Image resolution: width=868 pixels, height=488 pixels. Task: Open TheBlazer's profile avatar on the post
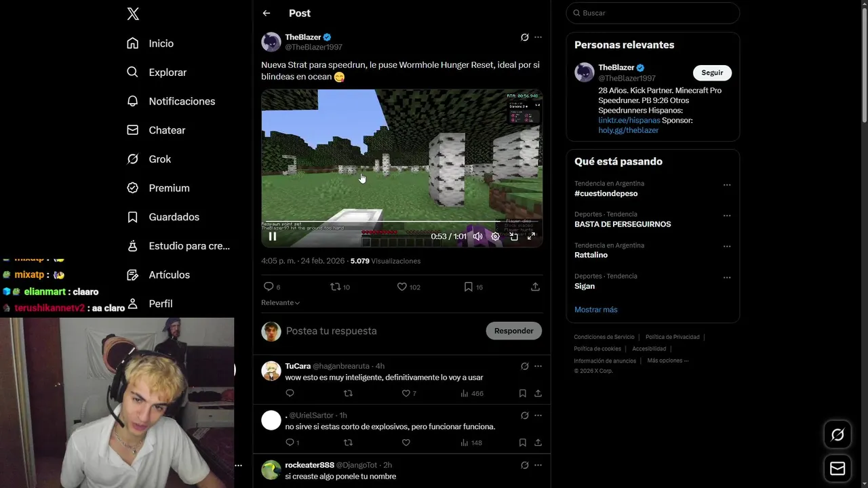pos(271,42)
